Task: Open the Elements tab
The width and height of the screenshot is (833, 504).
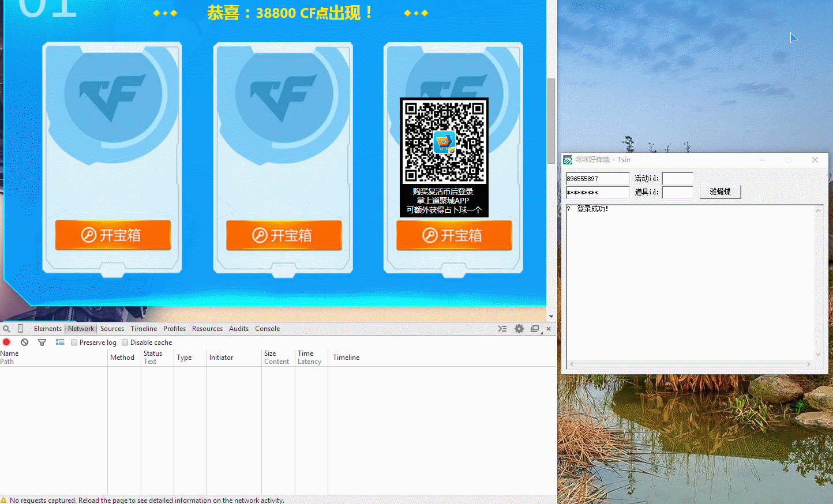Action: (47, 329)
